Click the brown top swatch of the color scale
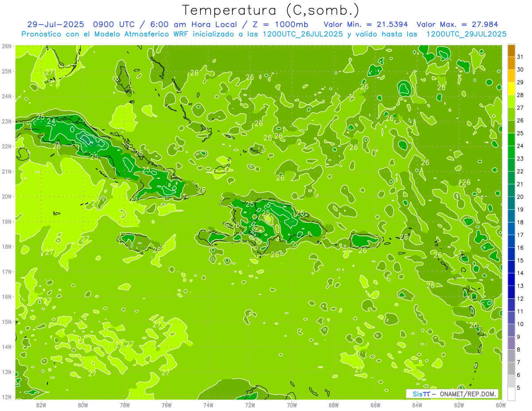Viewport: 532px width, 411px height. point(512,51)
